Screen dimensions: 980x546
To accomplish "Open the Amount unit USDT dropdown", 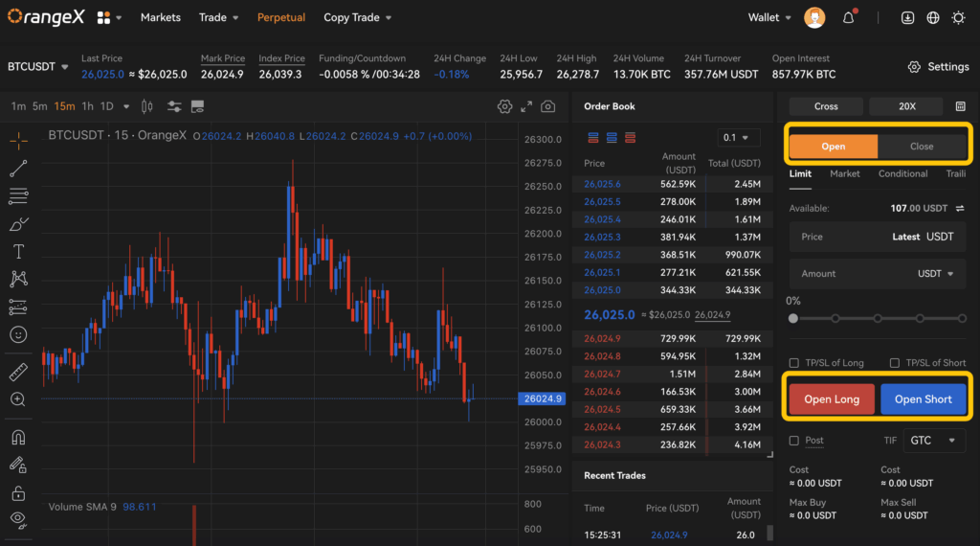I will 936,273.
